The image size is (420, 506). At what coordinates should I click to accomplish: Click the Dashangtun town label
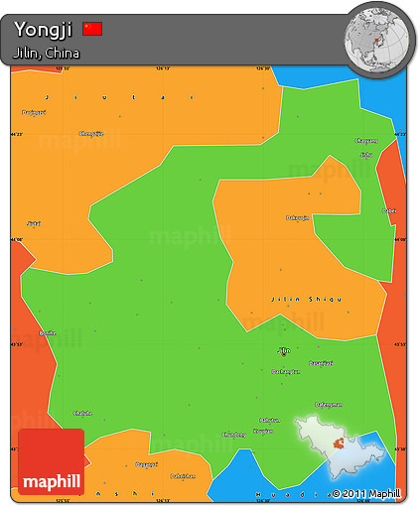(286, 372)
